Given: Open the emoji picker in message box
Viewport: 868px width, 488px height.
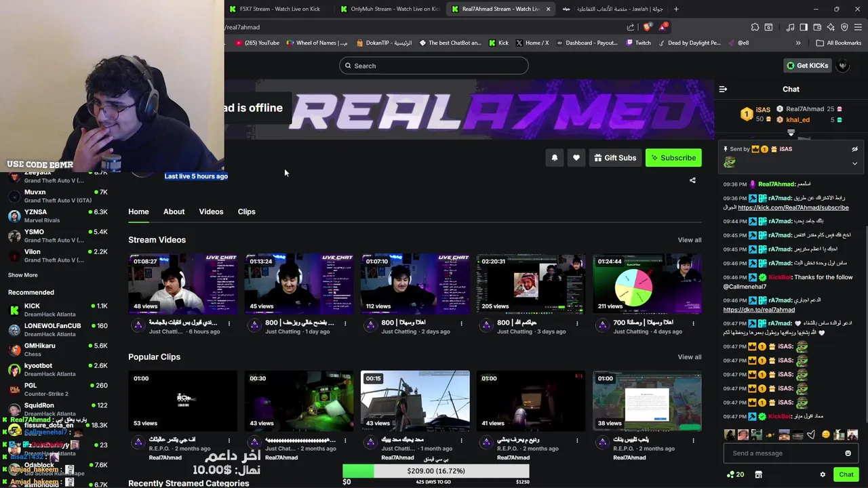Looking at the screenshot, I should [x=848, y=453].
